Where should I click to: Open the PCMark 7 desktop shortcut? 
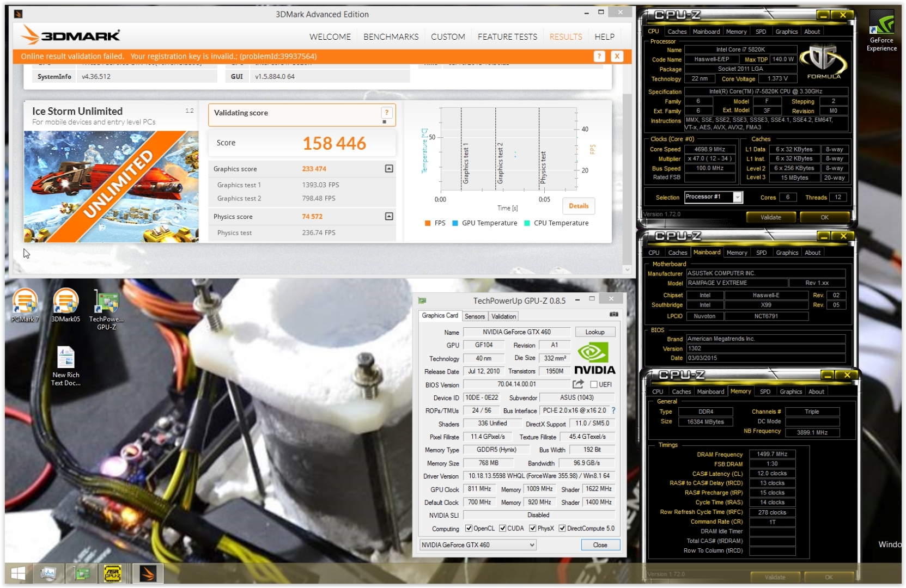pyautogui.click(x=25, y=305)
